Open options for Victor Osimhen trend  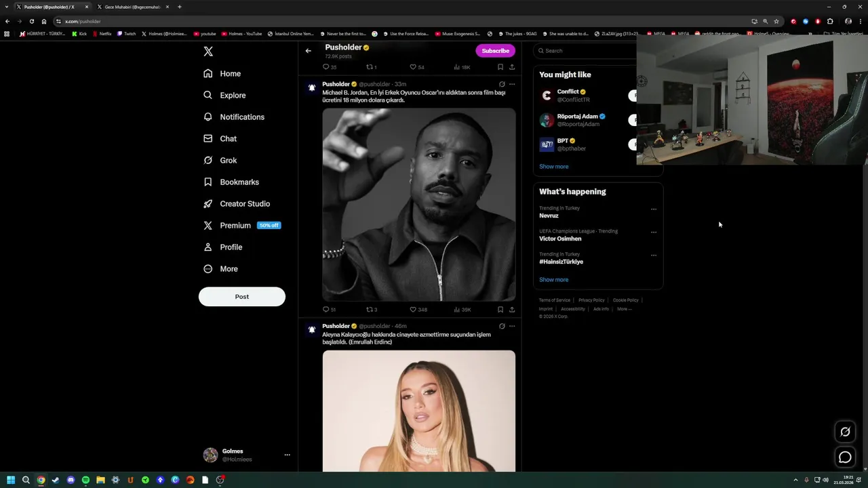pyautogui.click(x=654, y=232)
